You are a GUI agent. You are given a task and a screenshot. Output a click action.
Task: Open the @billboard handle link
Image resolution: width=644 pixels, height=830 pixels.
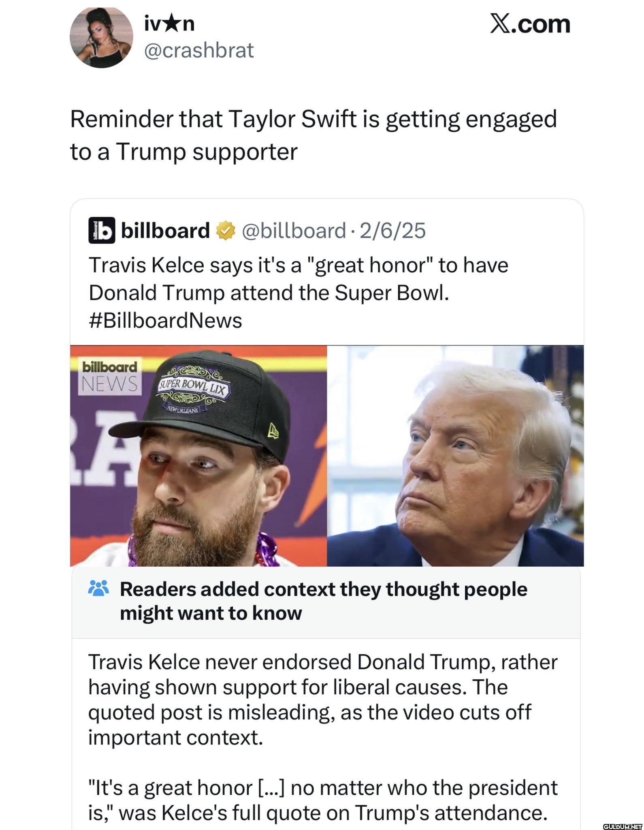coord(294,231)
